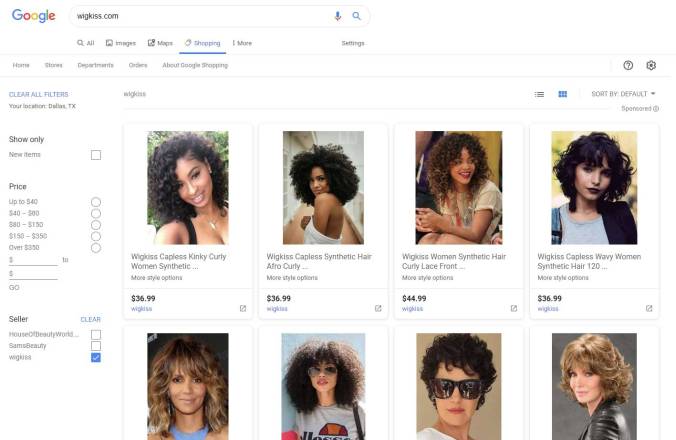Image resolution: width=676 pixels, height=440 pixels.
Task: Toggle the New items checkbox
Action: click(x=96, y=155)
